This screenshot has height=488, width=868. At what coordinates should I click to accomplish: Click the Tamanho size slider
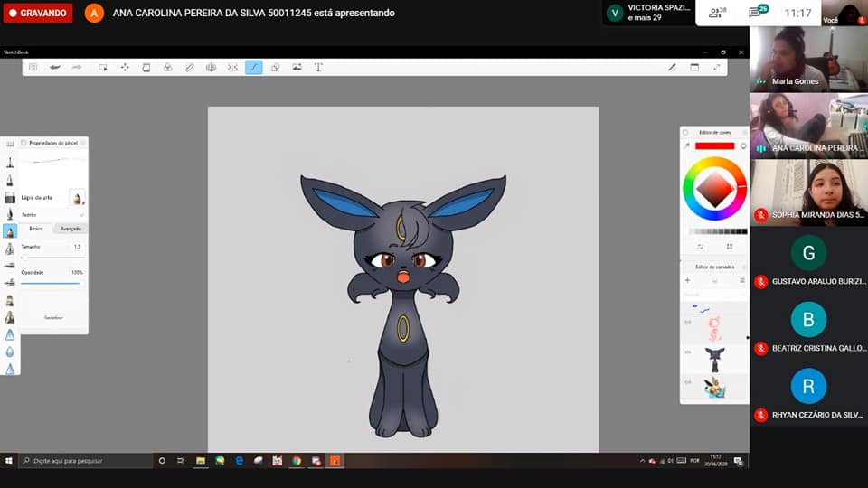tap(53, 258)
